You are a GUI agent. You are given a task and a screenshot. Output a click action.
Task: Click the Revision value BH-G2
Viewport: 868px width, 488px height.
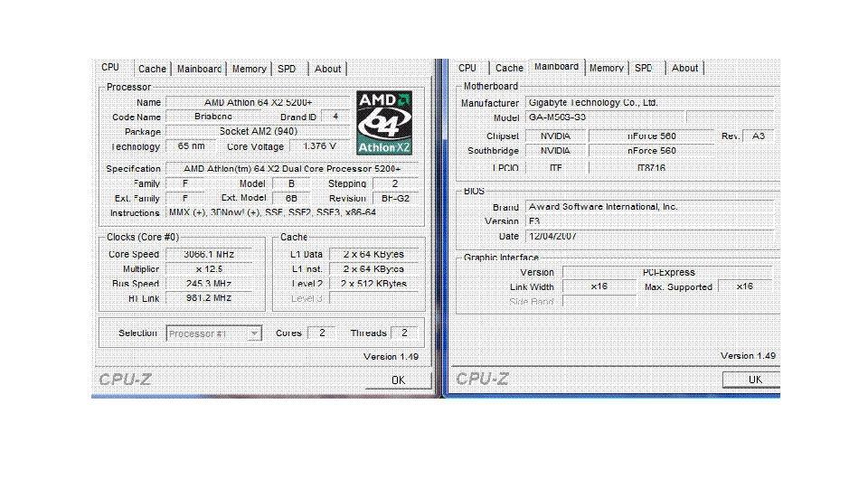point(396,198)
